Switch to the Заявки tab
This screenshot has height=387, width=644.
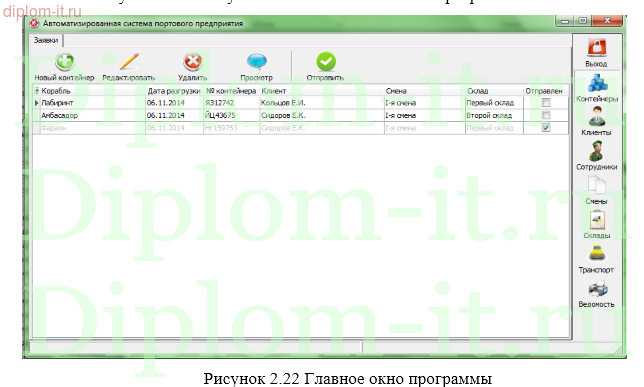click(46, 40)
